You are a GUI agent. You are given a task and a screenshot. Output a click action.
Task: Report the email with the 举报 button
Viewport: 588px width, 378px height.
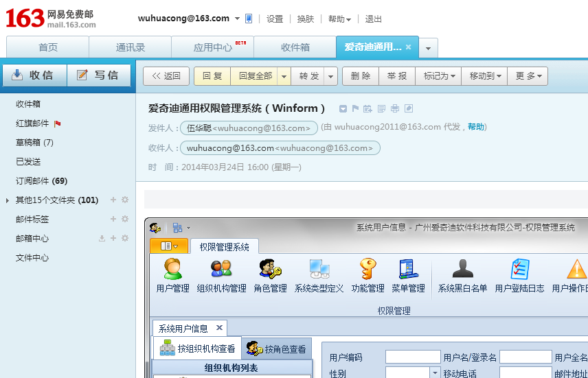397,76
